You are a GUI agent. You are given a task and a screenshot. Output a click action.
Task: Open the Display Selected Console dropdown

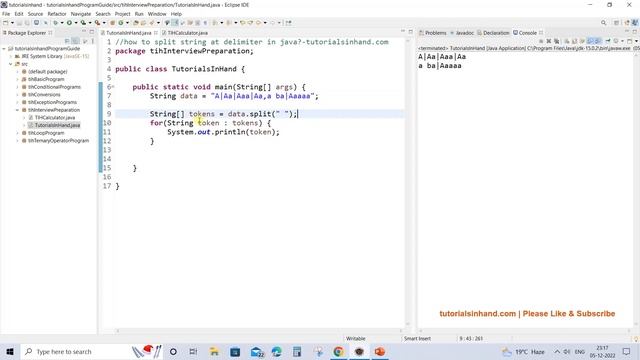coord(622,41)
